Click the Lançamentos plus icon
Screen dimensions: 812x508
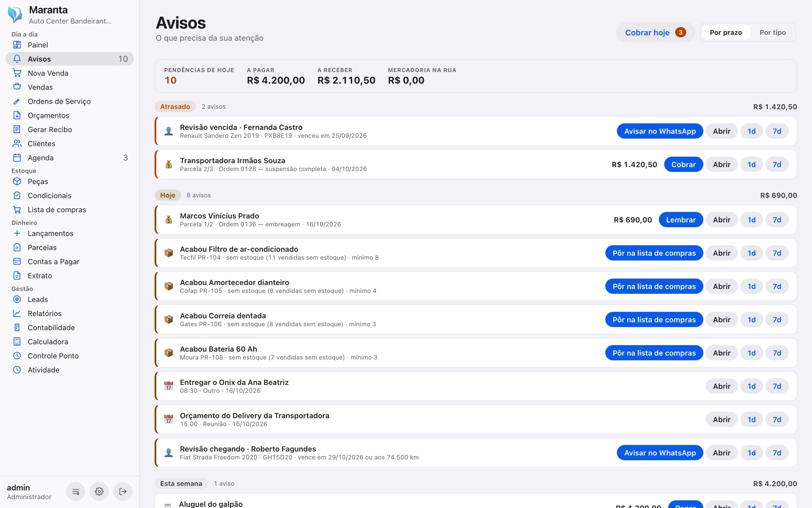pos(17,233)
